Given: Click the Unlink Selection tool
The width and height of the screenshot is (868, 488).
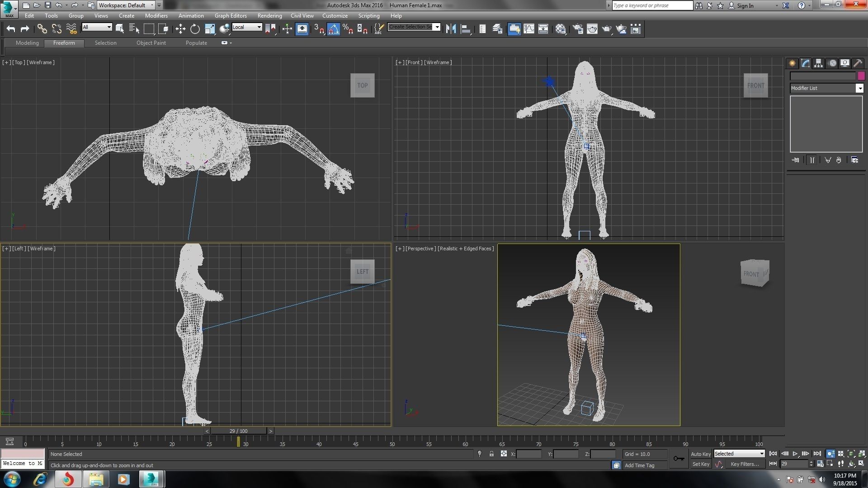Looking at the screenshot, I should 57,29.
